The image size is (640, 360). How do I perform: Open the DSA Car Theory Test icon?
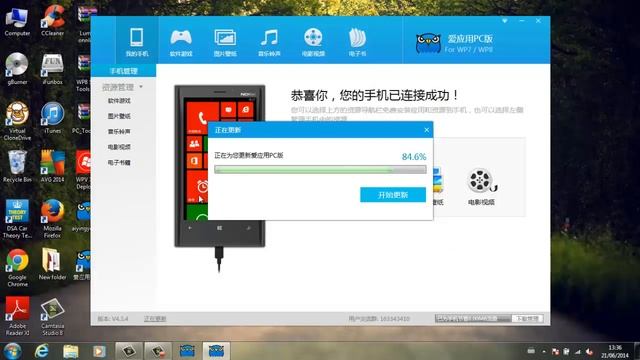pyautogui.click(x=17, y=219)
